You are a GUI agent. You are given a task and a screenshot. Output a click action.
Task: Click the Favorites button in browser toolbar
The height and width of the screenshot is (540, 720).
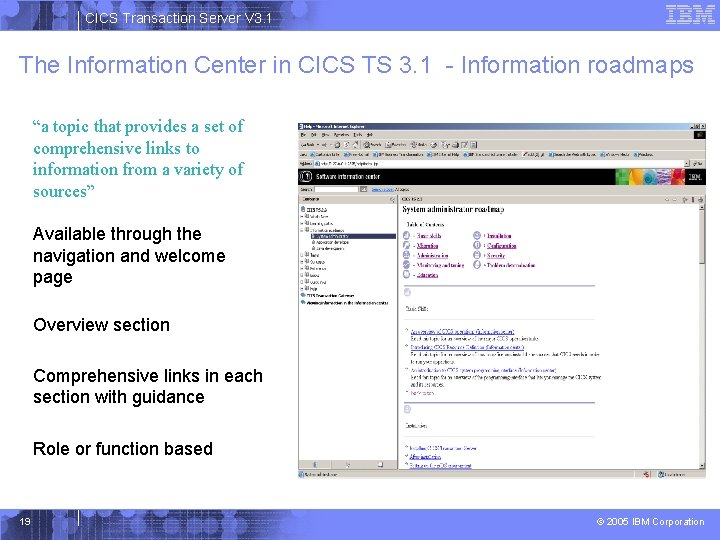coord(396,145)
